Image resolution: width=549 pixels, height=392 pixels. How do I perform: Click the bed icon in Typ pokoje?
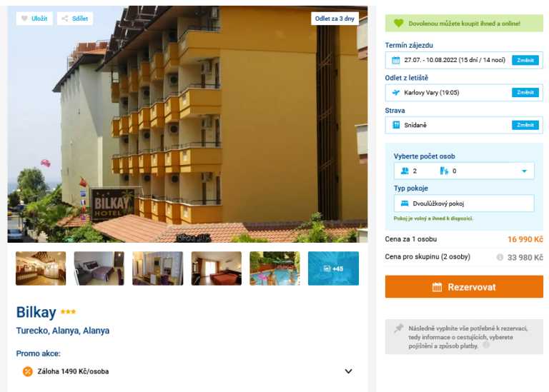pos(405,203)
